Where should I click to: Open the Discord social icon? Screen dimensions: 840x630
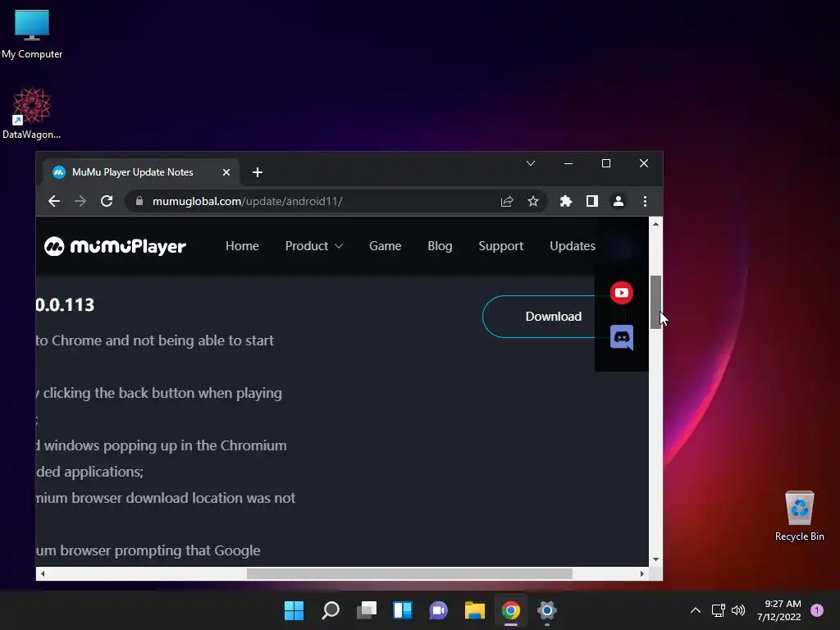click(x=622, y=337)
